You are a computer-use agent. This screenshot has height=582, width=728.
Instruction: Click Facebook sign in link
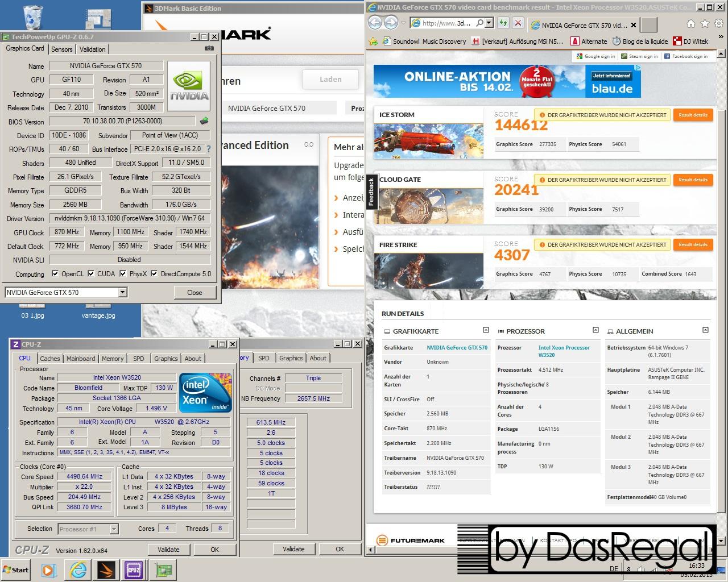(686, 56)
